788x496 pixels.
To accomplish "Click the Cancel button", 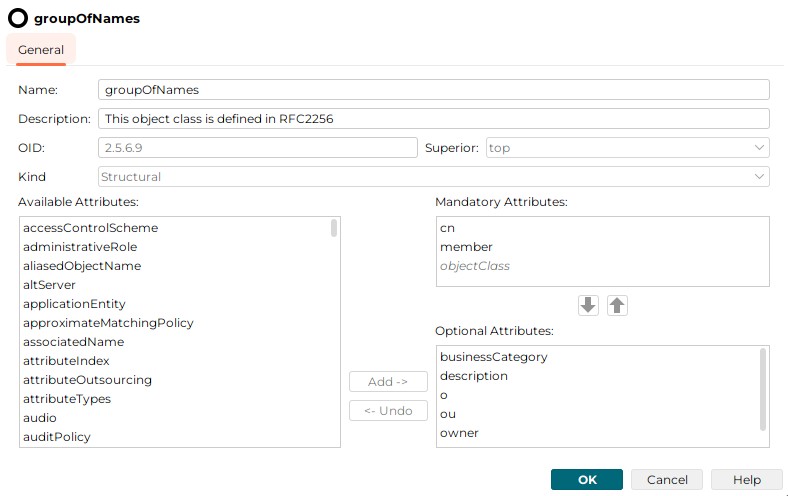I will tap(667, 480).
